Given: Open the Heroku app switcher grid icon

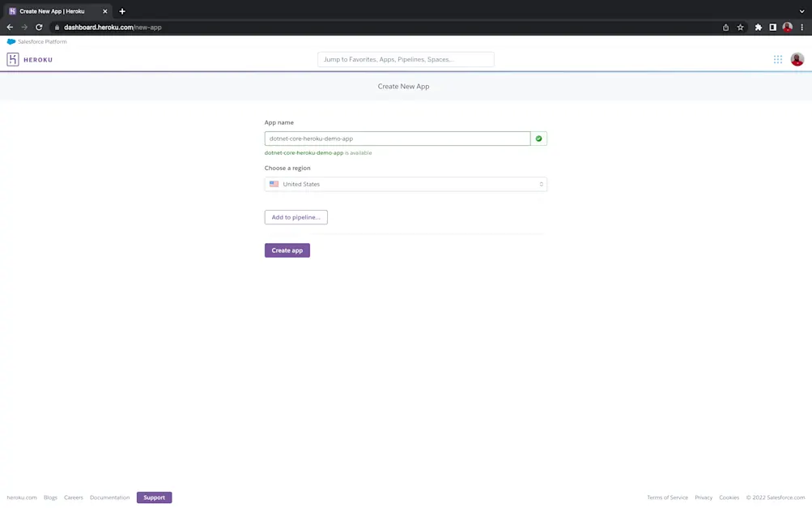Looking at the screenshot, I should (776, 58).
